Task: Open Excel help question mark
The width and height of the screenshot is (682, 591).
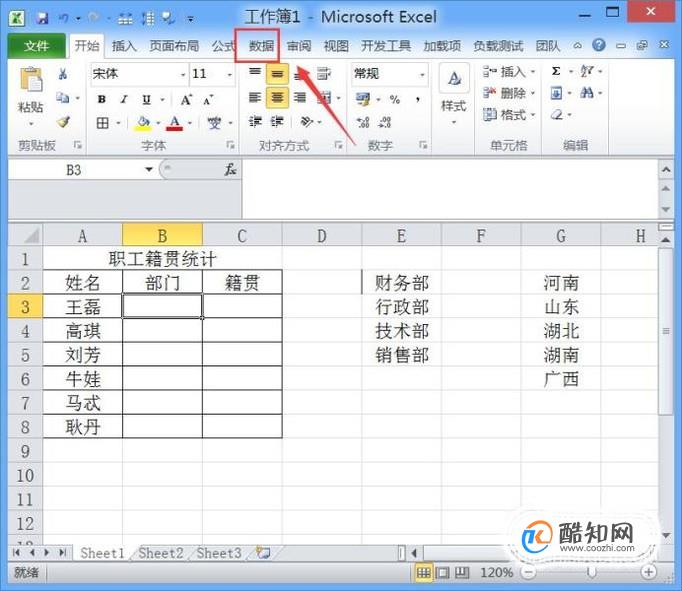Action: click(x=599, y=45)
